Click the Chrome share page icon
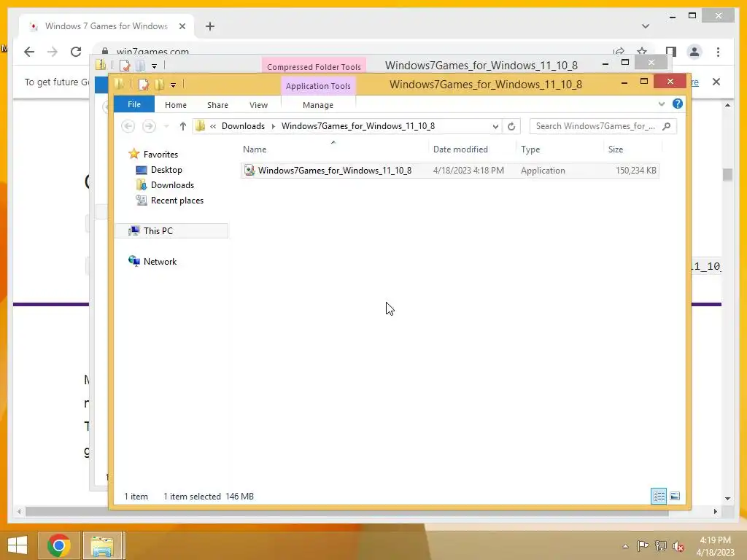The image size is (747, 560). coord(619,52)
